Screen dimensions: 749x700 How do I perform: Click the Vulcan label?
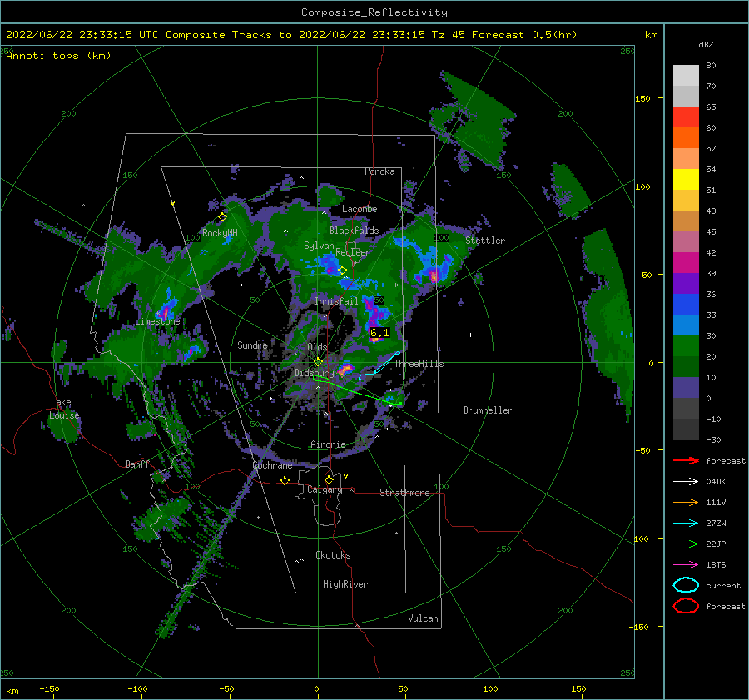(x=424, y=618)
